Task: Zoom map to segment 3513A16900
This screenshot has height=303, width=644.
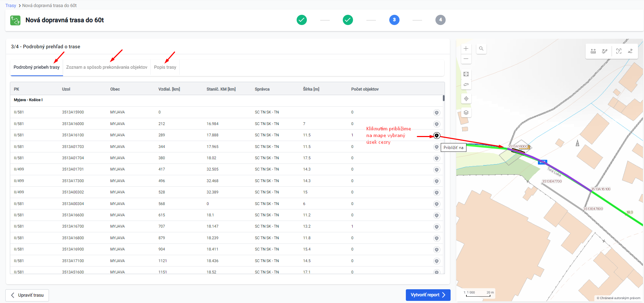Action: tap(436, 250)
